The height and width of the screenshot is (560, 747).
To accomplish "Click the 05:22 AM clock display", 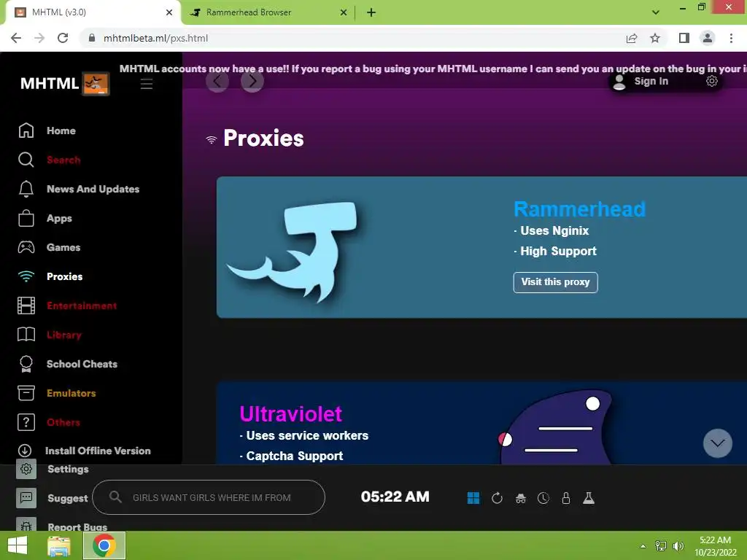I will click(395, 497).
